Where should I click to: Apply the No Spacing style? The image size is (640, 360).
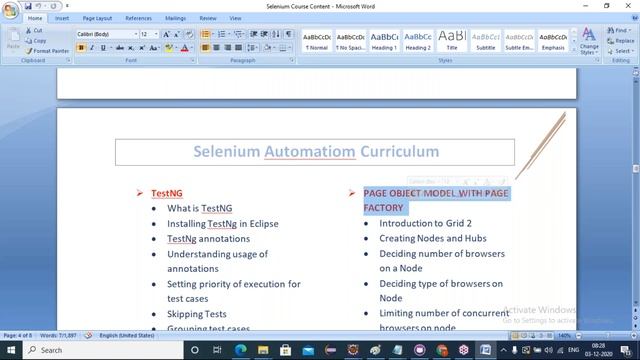pos(350,41)
